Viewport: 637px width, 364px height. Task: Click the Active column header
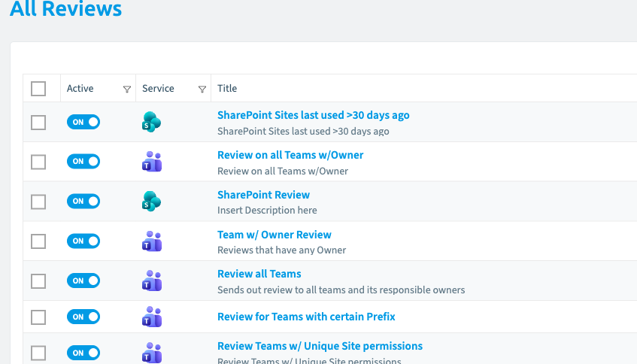[x=80, y=88]
